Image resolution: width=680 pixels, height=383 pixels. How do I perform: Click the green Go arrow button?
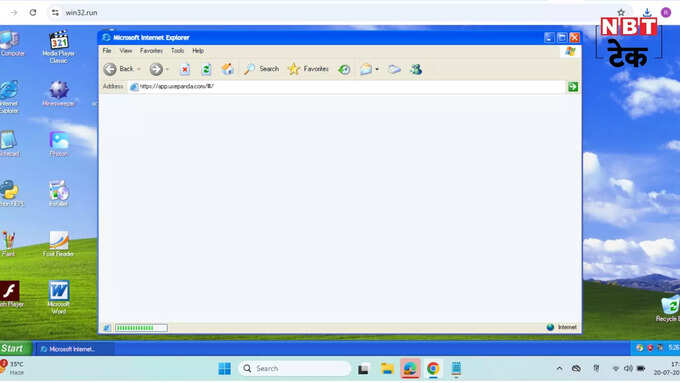(x=573, y=87)
